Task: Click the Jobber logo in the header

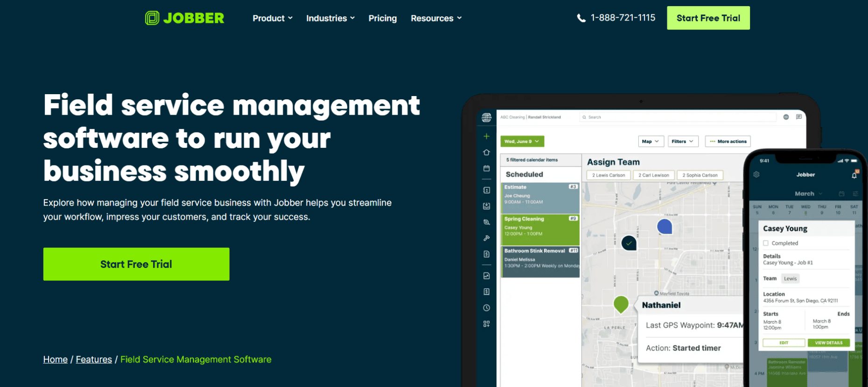Action: tap(185, 18)
